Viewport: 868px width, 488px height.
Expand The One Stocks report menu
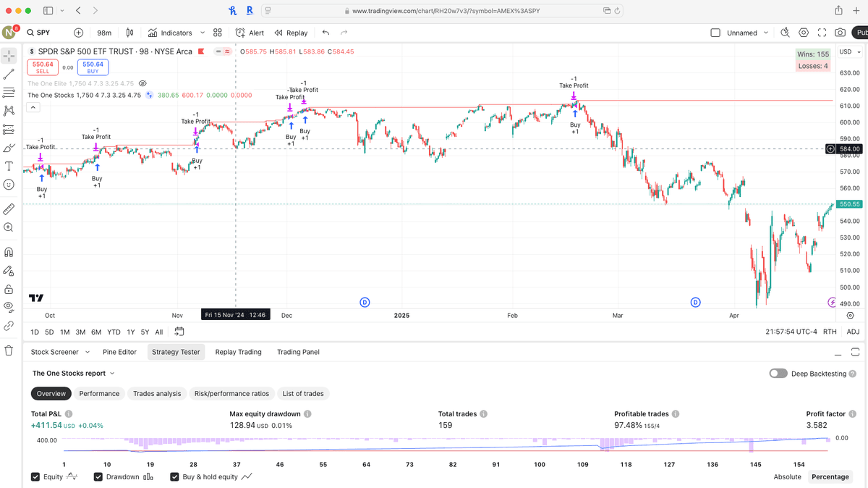pyautogui.click(x=74, y=374)
